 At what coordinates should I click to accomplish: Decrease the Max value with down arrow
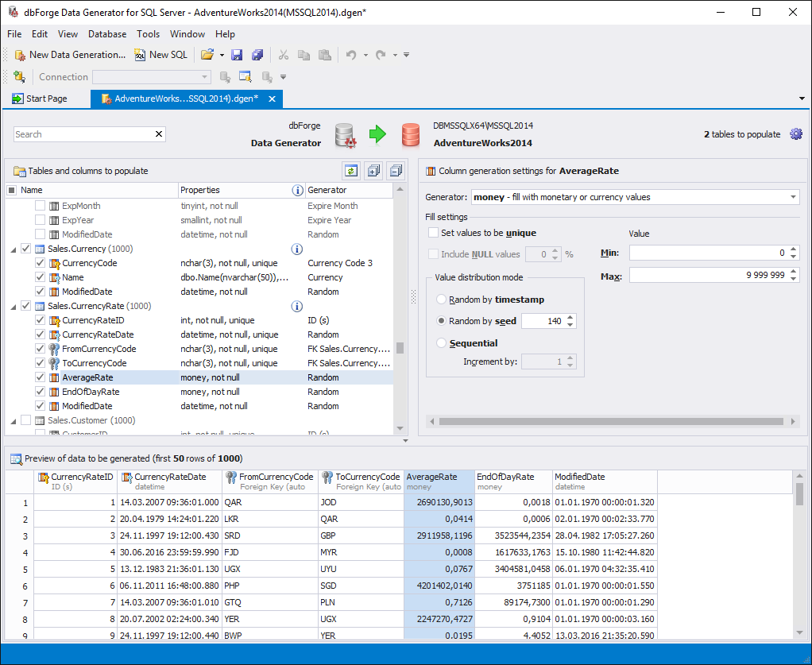[x=795, y=279]
